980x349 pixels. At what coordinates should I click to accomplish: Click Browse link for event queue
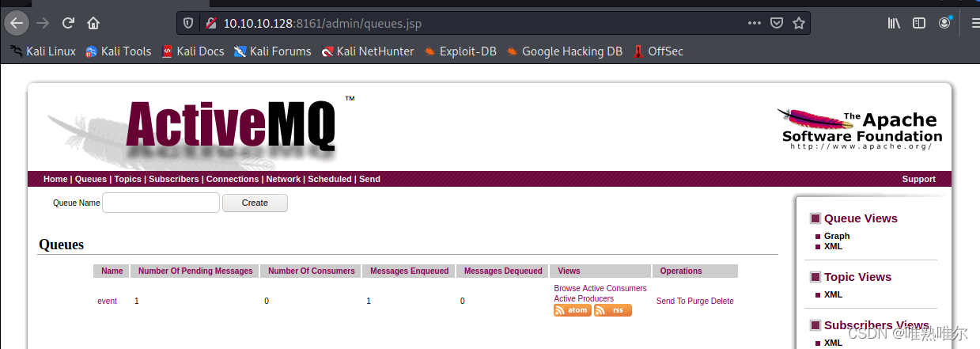pos(567,289)
